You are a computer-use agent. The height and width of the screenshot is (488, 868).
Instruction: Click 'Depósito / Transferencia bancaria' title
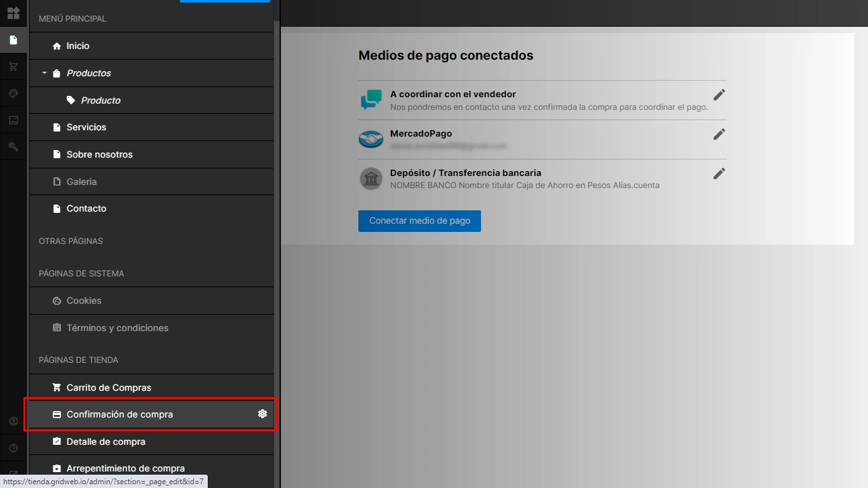466,173
